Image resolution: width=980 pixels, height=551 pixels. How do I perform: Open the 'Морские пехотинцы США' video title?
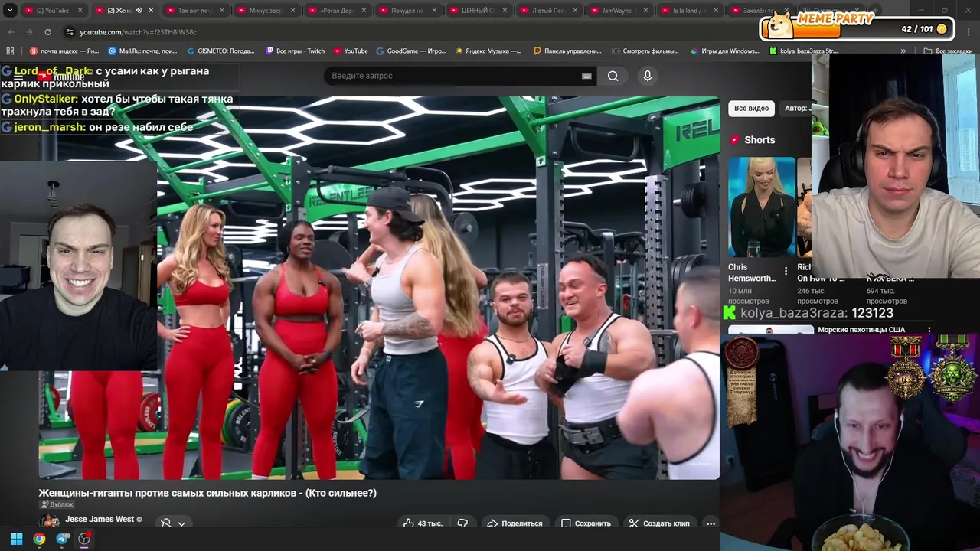point(861,330)
